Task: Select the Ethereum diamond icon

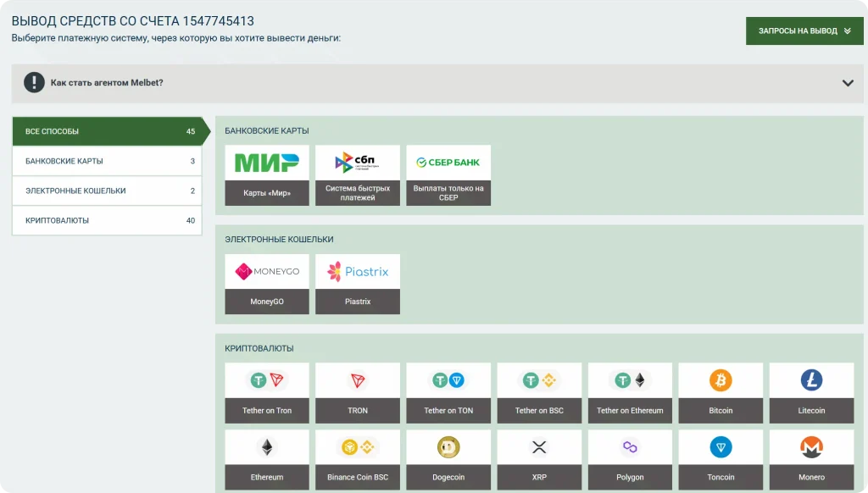Action: (267, 447)
